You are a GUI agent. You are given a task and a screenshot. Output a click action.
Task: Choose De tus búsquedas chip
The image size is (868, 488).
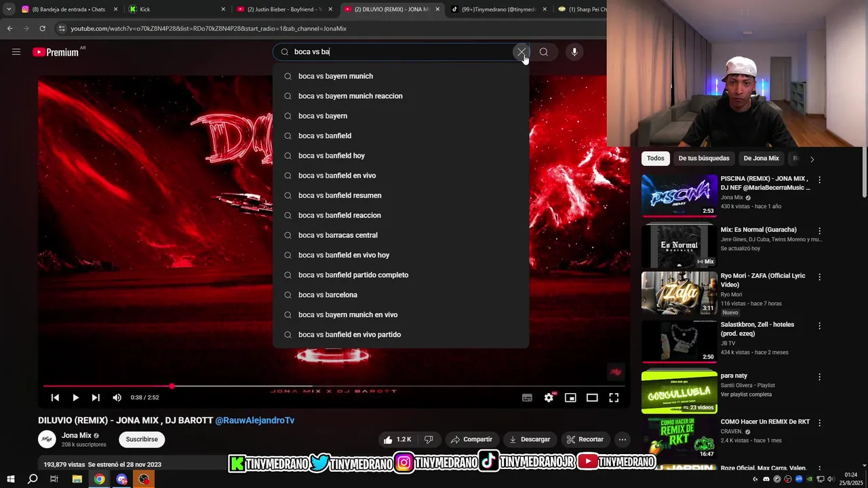click(x=704, y=159)
